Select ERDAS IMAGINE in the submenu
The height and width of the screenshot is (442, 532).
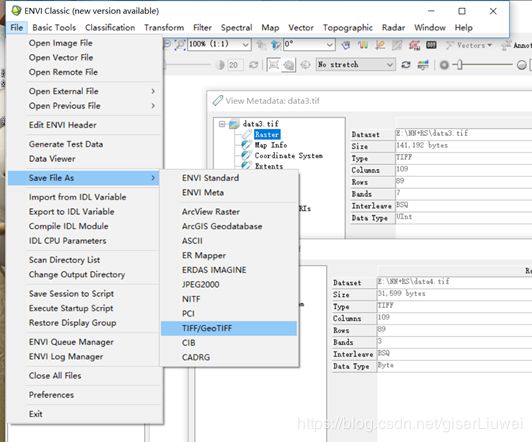point(229,270)
